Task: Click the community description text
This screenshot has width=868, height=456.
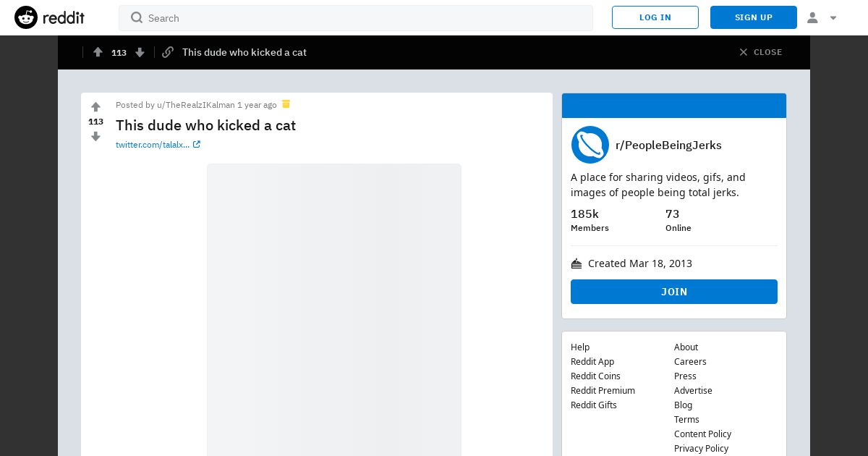Action: pyautogui.click(x=658, y=185)
